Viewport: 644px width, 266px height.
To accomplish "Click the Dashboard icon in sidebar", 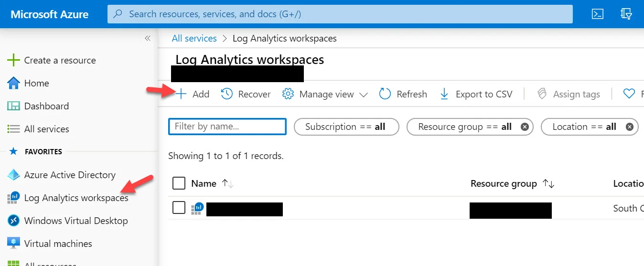I will click(13, 106).
